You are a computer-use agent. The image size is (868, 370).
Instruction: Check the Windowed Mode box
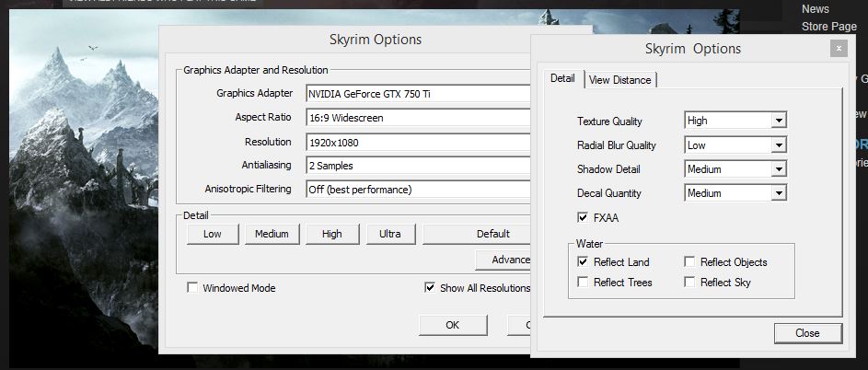pos(192,288)
